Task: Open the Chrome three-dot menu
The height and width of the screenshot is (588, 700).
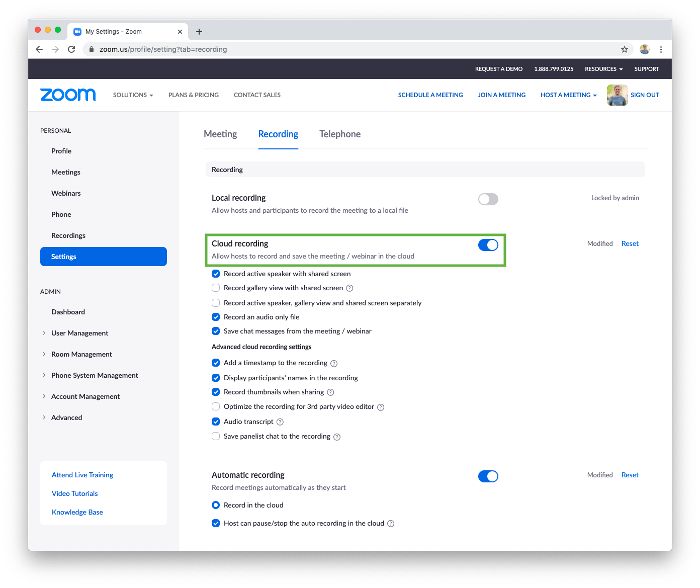Action: click(x=661, y=49)
